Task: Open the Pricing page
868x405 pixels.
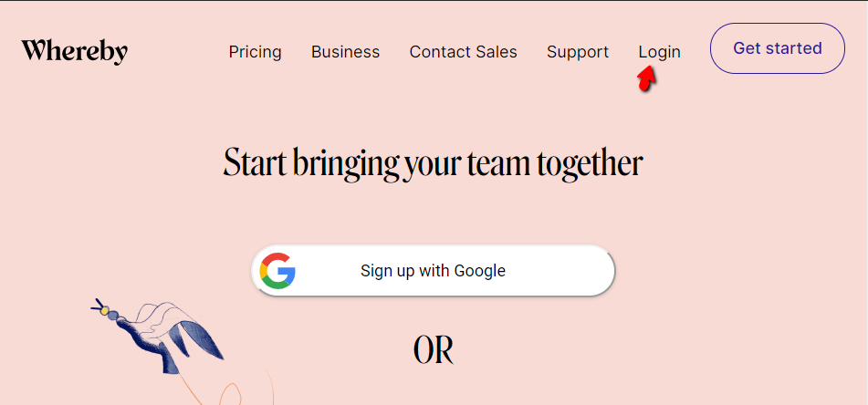Action: click(x=255, y=52)
